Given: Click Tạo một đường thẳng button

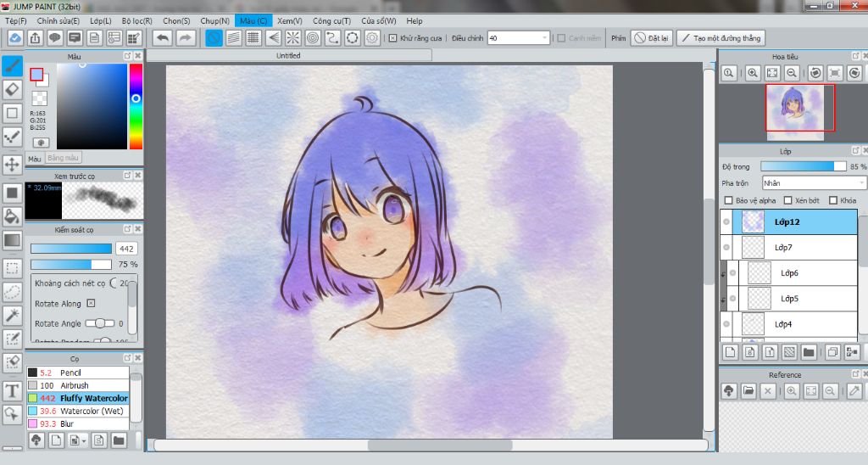Looking at the screenshot, I should click(x=721, y=38).
